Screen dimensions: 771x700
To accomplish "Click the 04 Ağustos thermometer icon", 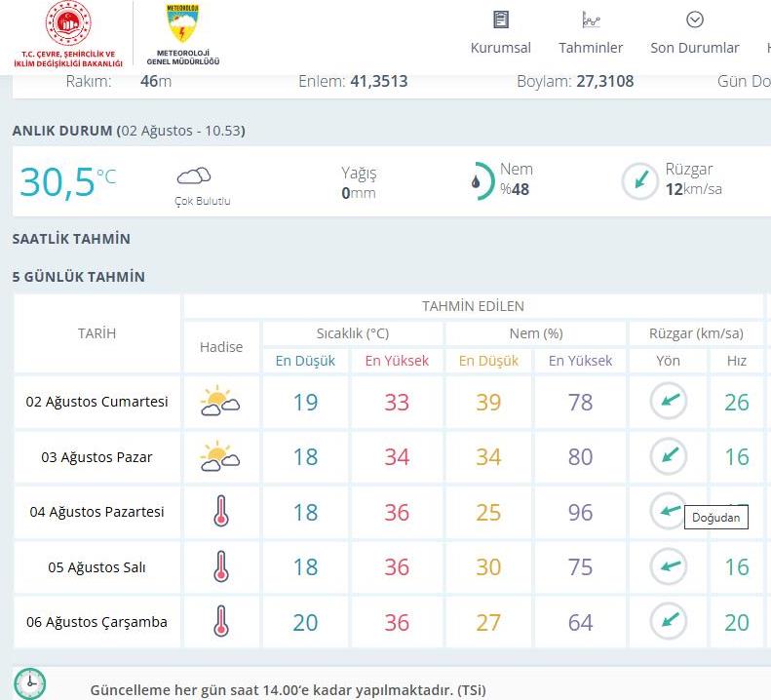I will click(221, 512).
